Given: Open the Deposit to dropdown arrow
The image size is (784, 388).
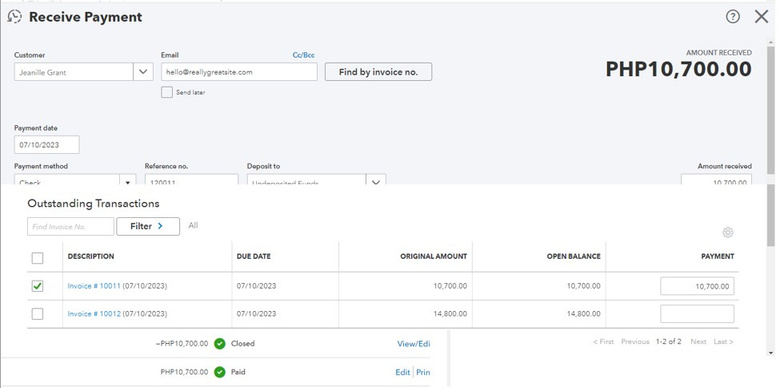Looking at the screenshot, I should 376,180.
